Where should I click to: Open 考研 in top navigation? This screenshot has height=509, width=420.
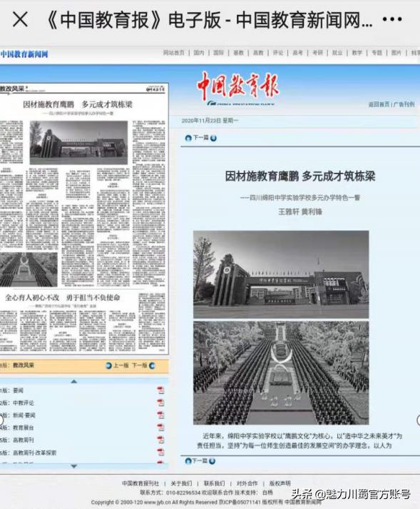[317, 53]
